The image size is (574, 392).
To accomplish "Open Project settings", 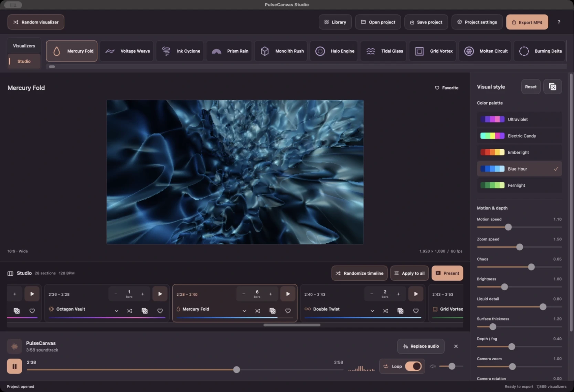I will (x=477, y=22).
